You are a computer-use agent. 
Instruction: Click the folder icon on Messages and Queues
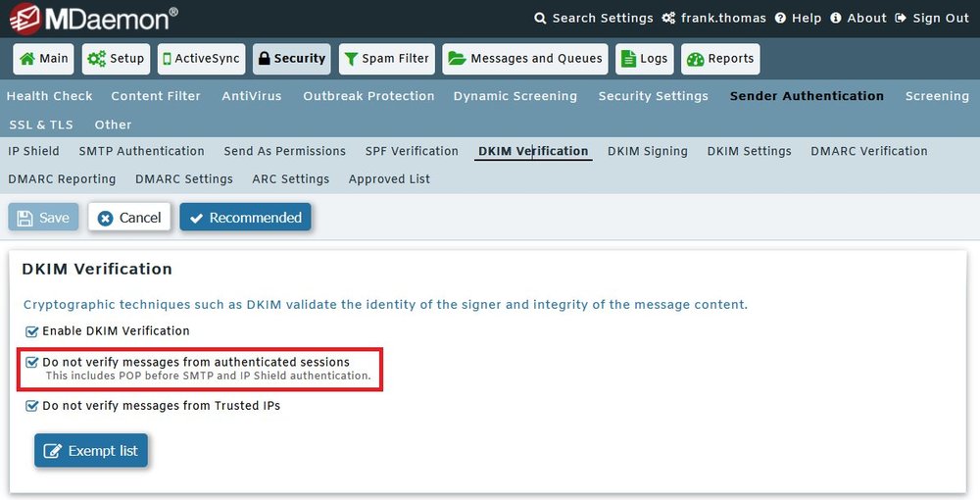[457, 59]
